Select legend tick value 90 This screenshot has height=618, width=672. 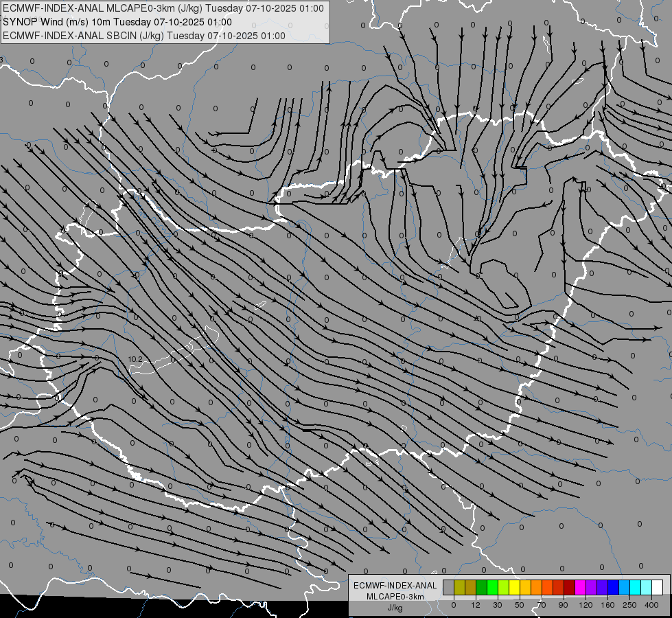click(x=563, y=605)
